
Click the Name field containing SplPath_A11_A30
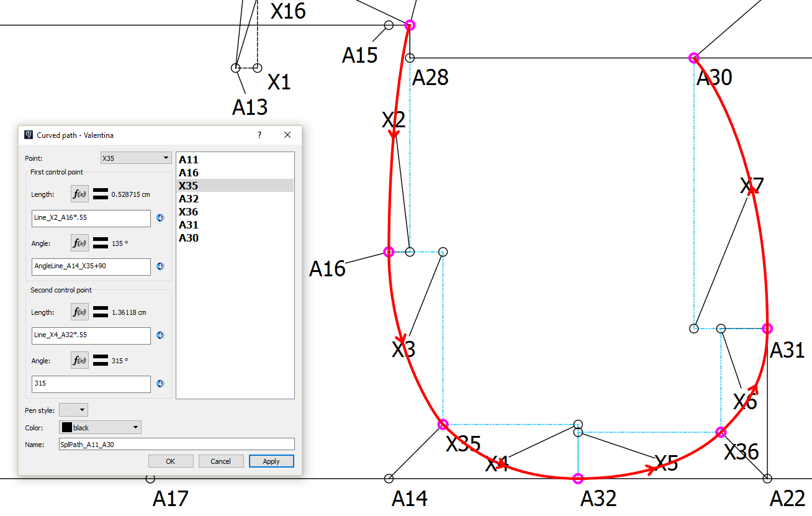(x=176, y=444)
